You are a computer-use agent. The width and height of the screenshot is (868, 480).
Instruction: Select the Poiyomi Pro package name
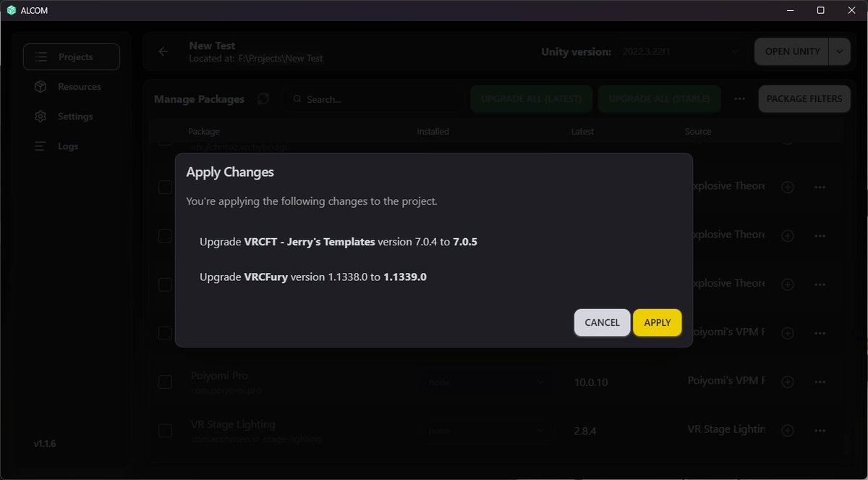[219, 376]
